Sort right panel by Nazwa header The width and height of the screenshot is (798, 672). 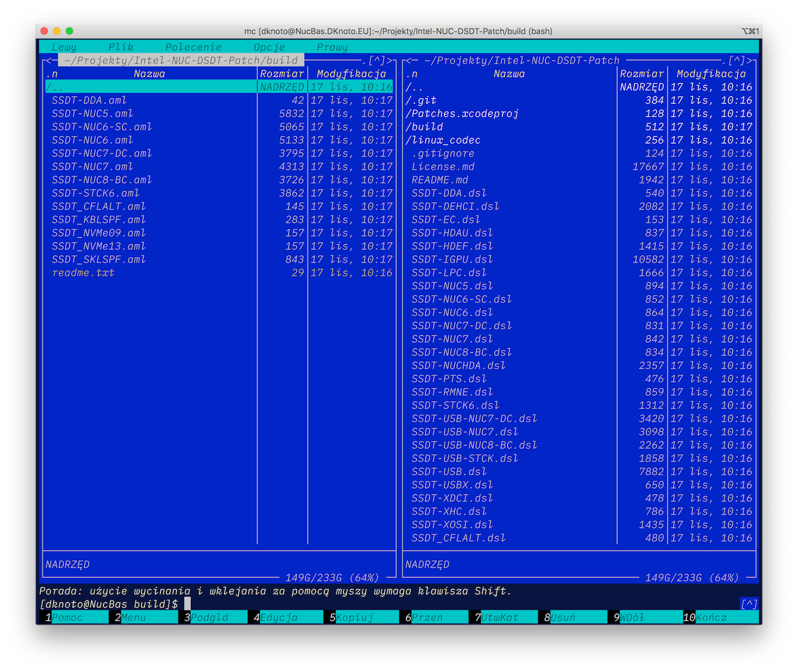509,73
